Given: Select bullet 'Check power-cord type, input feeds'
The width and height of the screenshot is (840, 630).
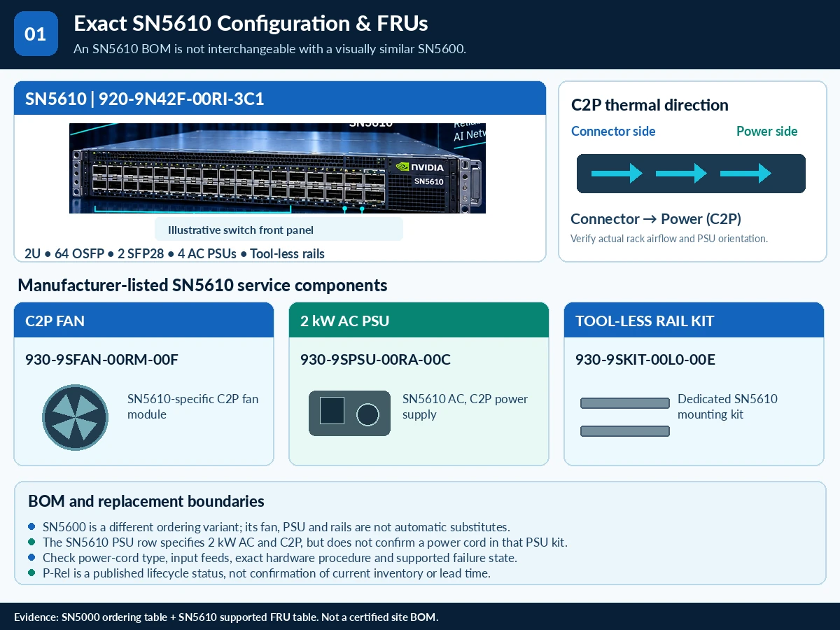Looking at the screenshot, I should (x=280, y=557).
